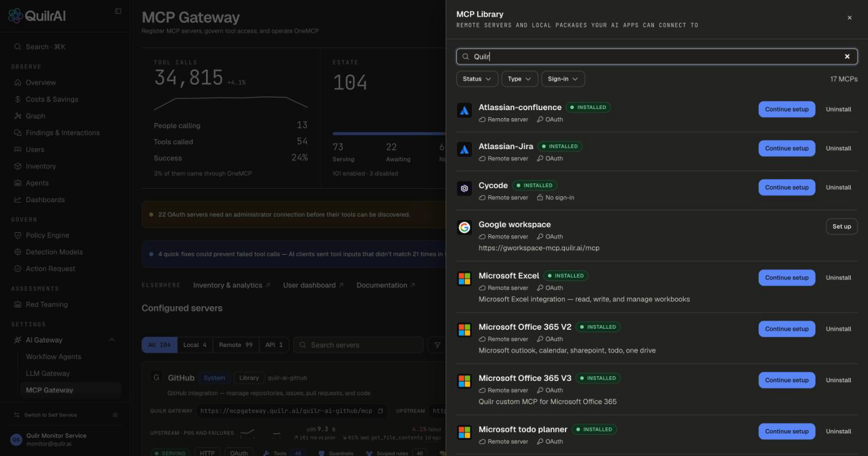Open Findings & Interactions in sidebar
Viewport: 868px width, 456px height.
pyautogui.click(x=63, y=132)
